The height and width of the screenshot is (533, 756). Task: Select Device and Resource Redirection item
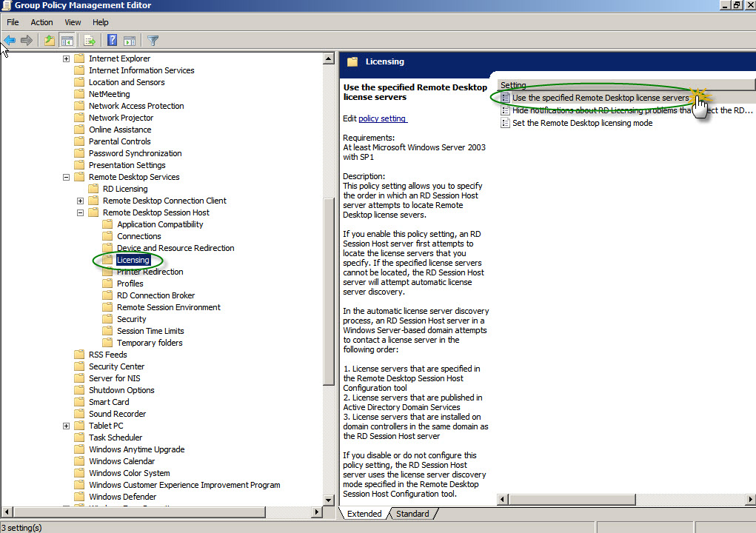tap(175, 248)
